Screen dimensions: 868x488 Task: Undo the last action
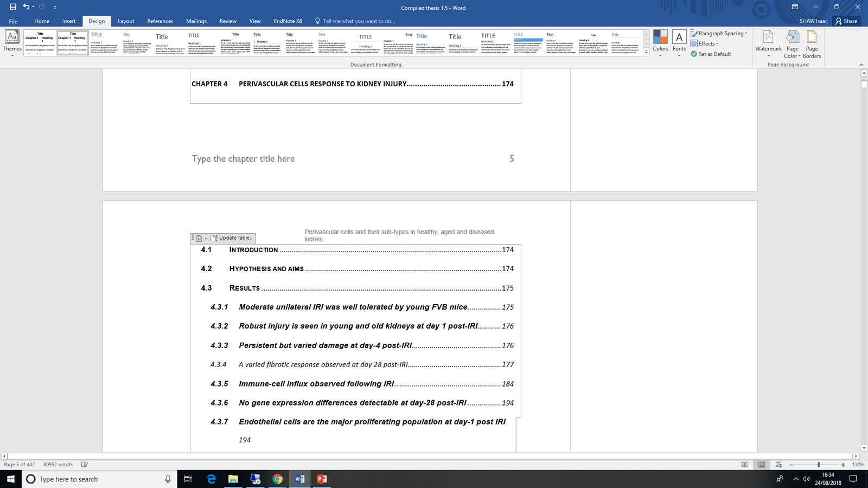click(25, 7)
